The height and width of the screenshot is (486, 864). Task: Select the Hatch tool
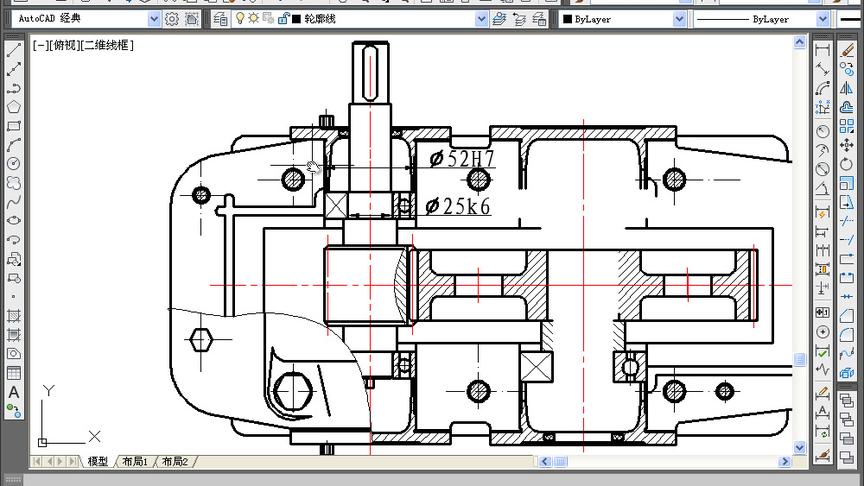coord(14,316)
